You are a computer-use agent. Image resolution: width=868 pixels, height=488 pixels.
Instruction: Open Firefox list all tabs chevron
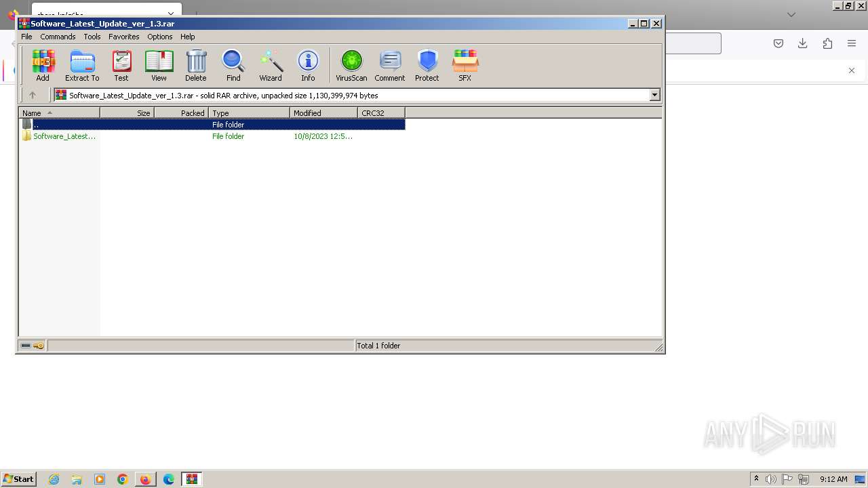791,14
